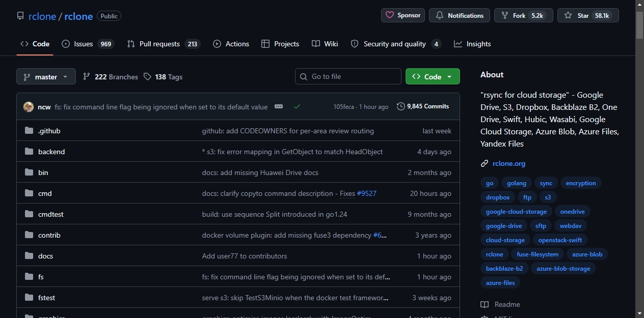The image size is (644, 318).
Task: Open CODEOWNERS commit message link
Action: click(x=288, y=131)
